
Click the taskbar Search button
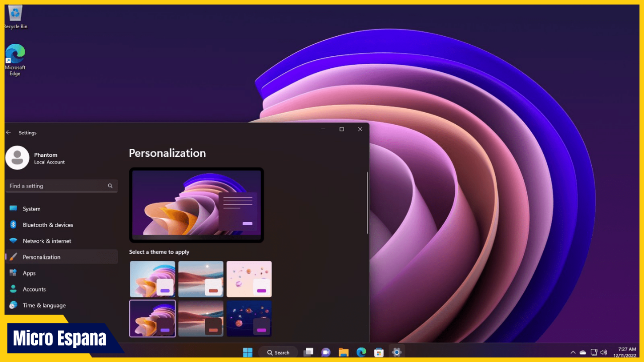point(278,352)
